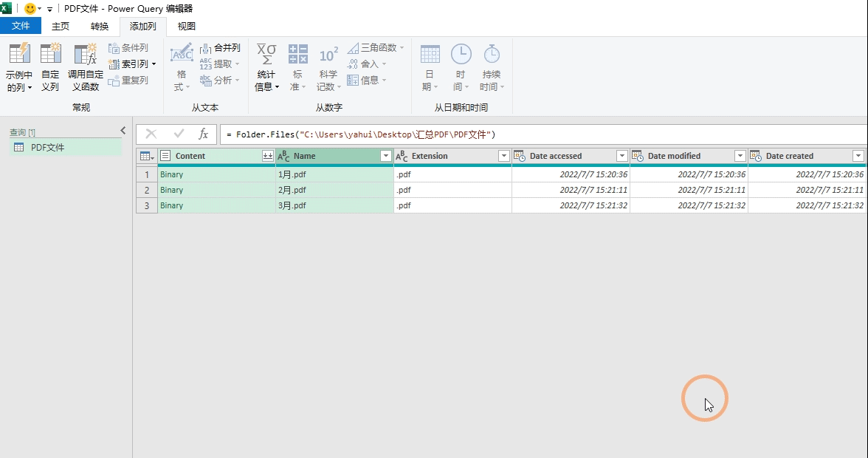
Task: Click data type icon of Date created column
Action: point(756,156)
